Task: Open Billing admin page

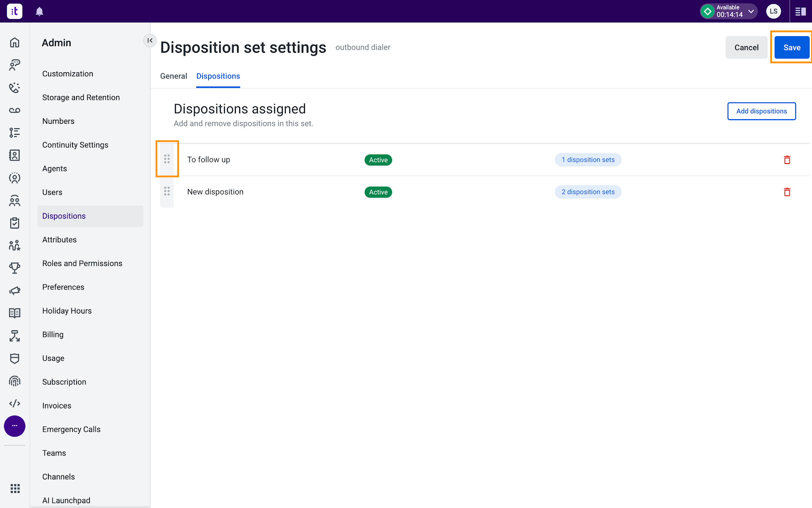Action: (x=53, y=335)
